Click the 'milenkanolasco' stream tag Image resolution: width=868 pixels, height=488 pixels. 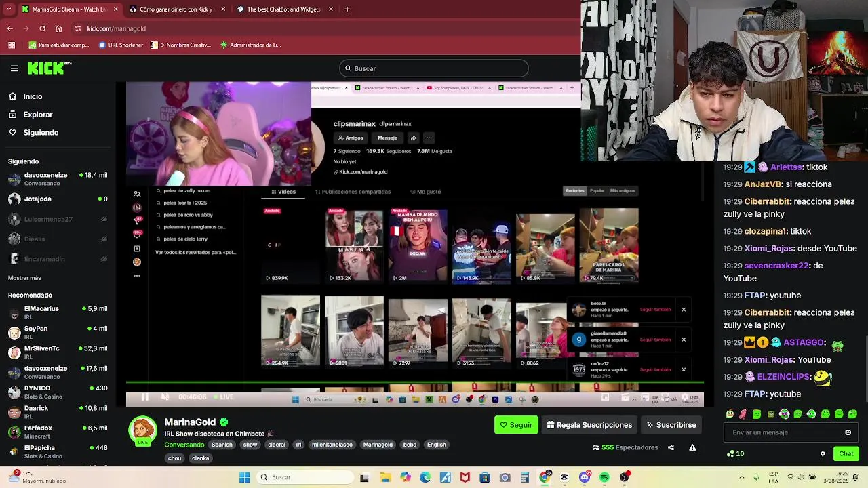coord(332,445)
